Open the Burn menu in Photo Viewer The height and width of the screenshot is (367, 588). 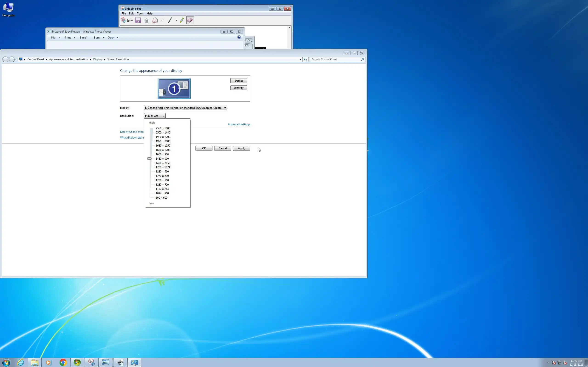(99, 38)
